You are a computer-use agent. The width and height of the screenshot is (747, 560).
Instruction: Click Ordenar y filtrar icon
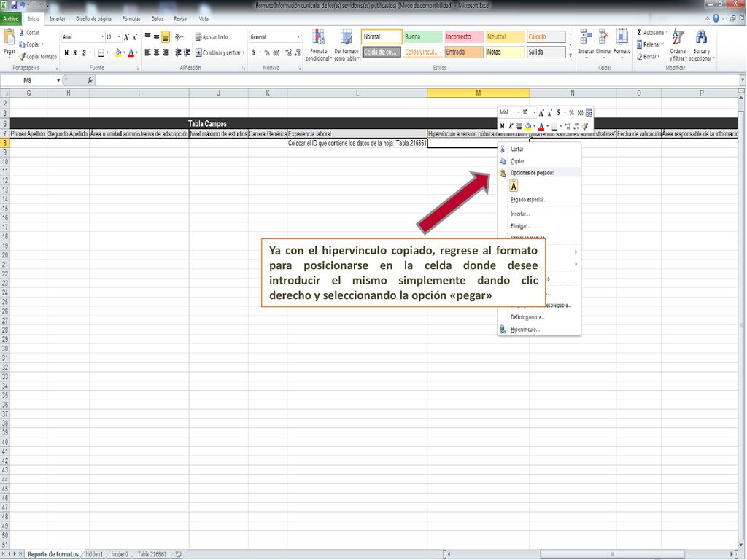click(x=678, y=38)
